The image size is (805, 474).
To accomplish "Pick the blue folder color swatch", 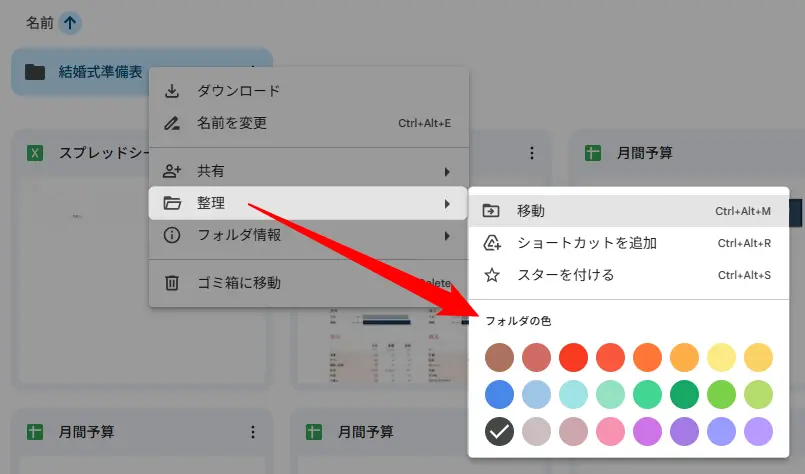I will point(500,394).
